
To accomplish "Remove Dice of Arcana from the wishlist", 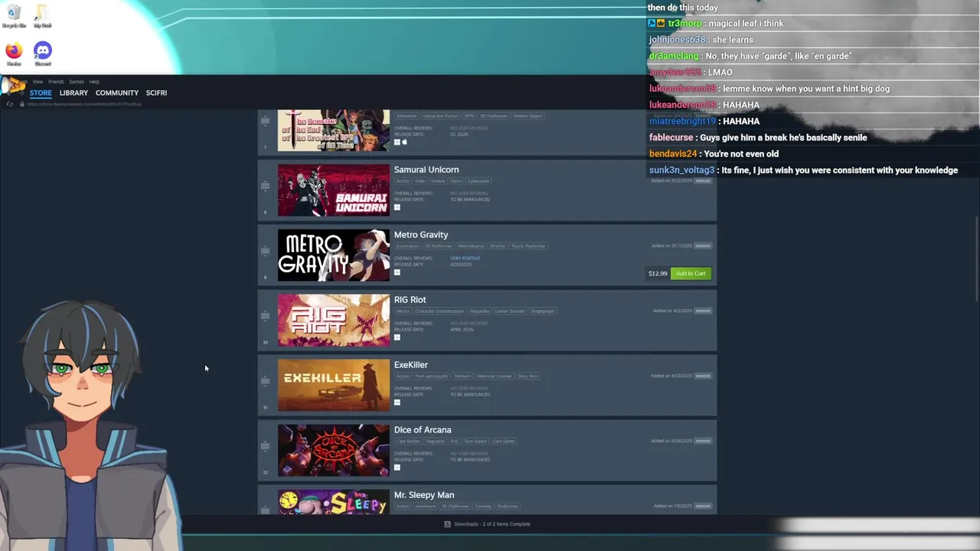I will [x=703, y=441].
